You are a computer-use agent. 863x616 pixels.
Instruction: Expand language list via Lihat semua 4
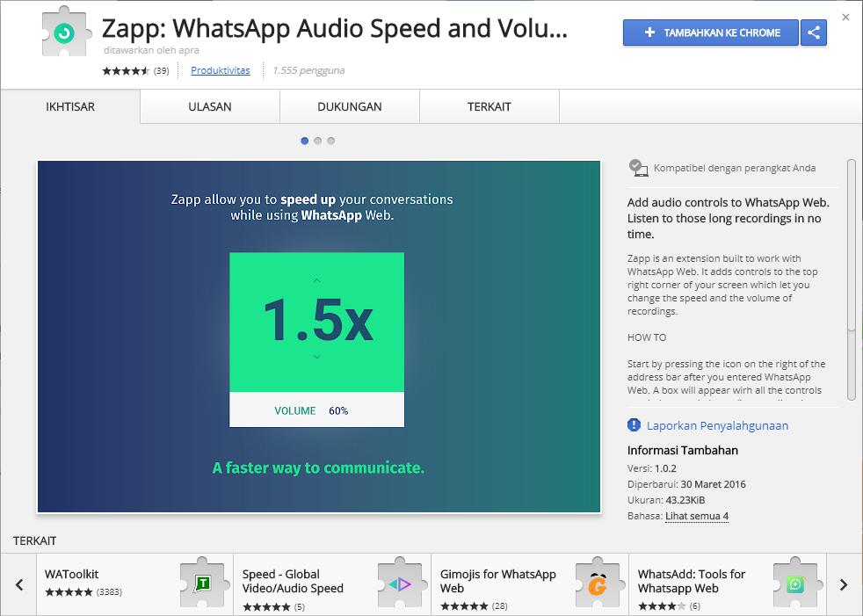pyautogui.click(x=697, y=516)
